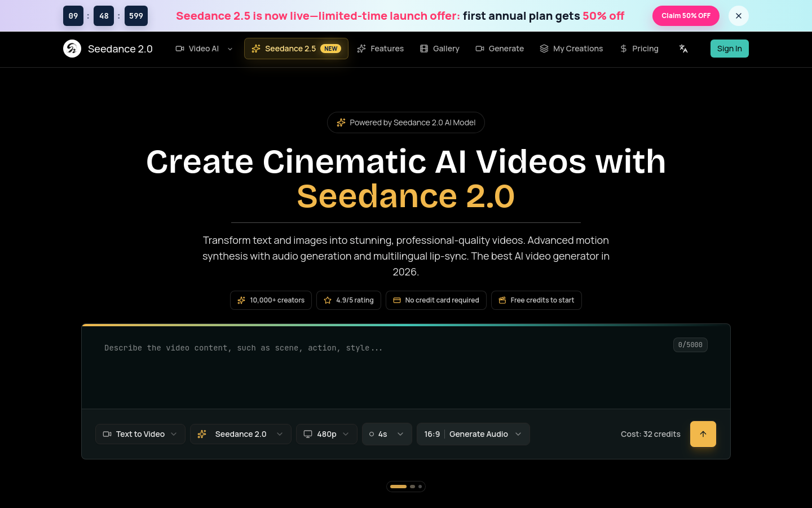
Task: Open the 16:9 Generate Audio dropdown
Action: coord(473,434)
